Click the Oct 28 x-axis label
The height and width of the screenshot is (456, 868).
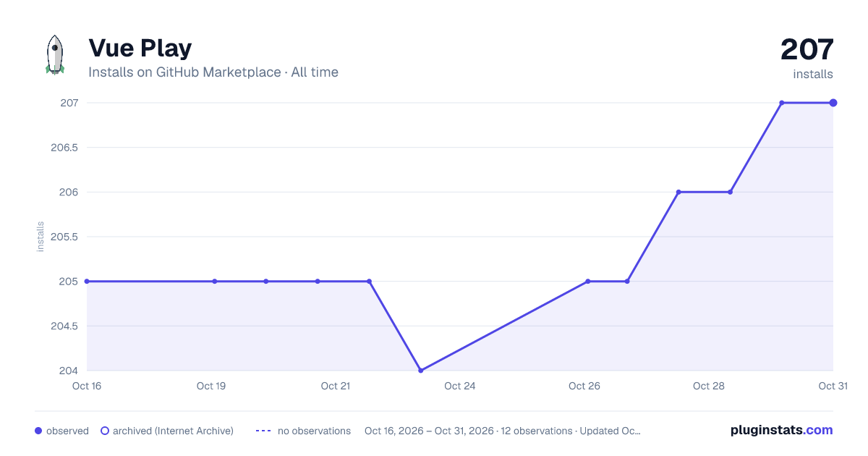[x=709, y=386]
